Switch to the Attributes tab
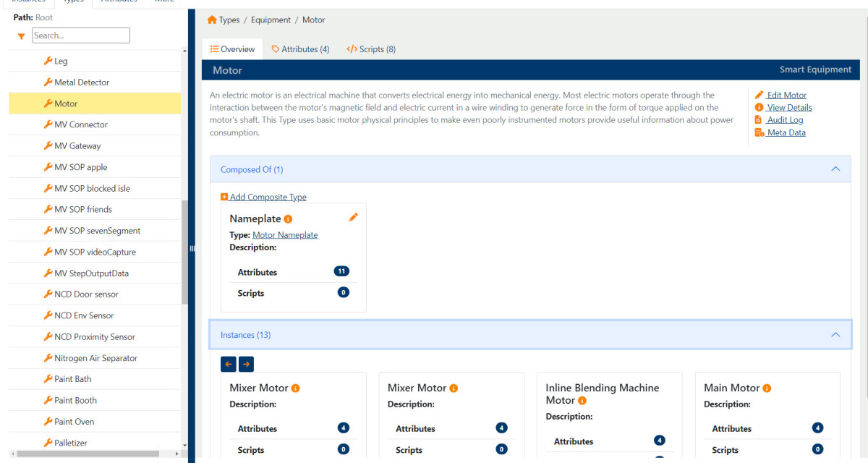 click(300, 48)
